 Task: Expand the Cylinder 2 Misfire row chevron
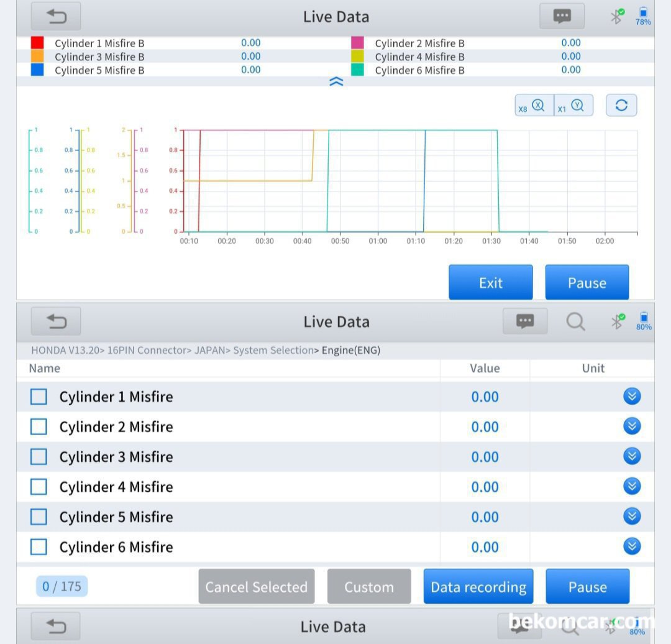(632, 426)
